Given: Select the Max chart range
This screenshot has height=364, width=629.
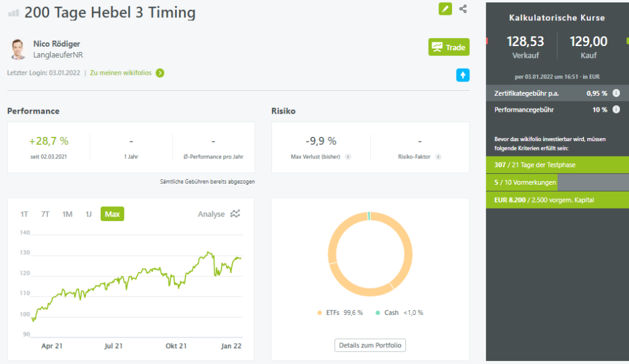Looking at the screenshot, I should tap(112, 214).
